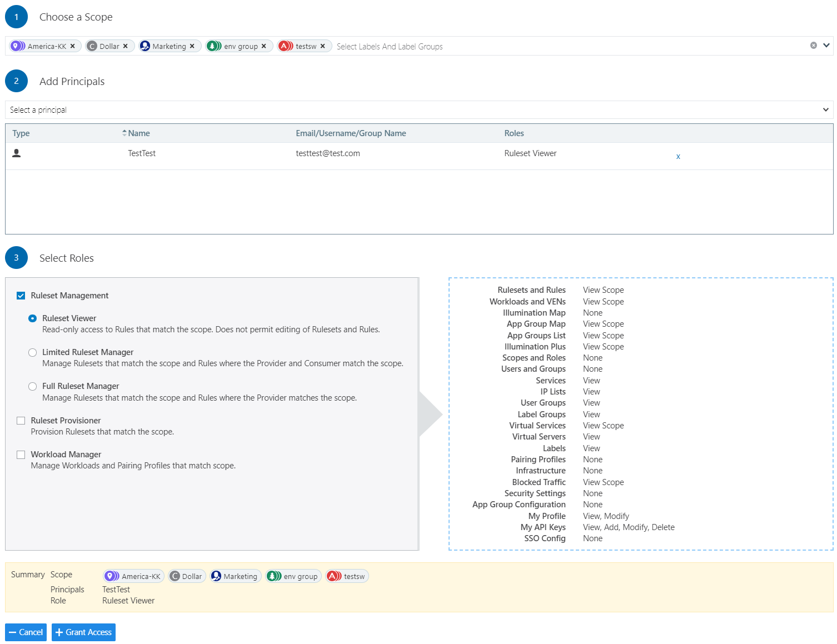837x644 pixels.
Task: Uncheck the Ruleset Management checkbox
Action: pyautogui.click(x=21, y=296)
